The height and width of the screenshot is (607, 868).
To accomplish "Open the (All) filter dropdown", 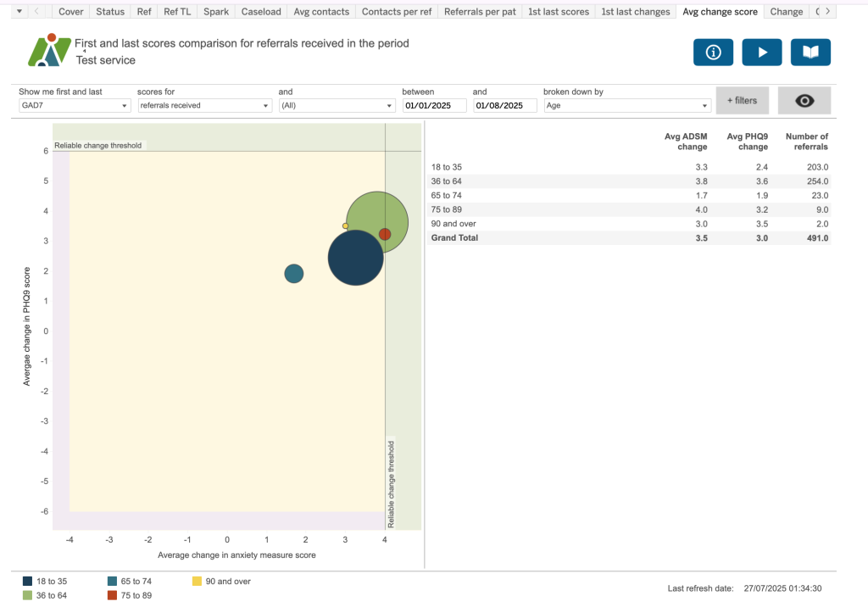I will click(x=337, y=106).
